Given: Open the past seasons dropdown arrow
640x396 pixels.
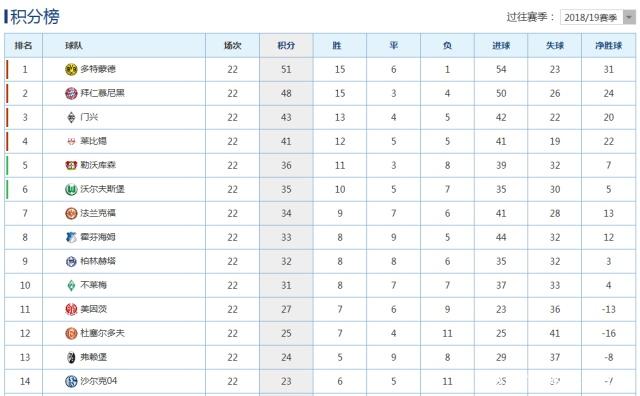Looking at the screenshot, I should (x=629, y=17).
